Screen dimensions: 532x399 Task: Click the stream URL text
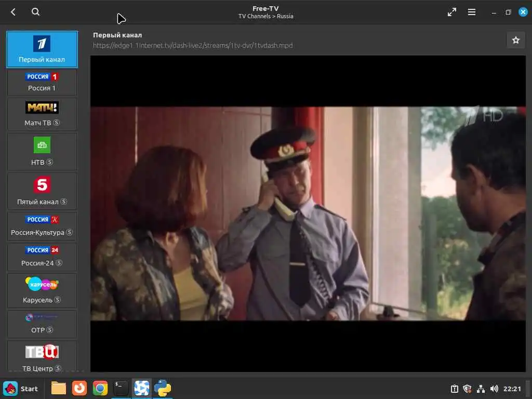click(193, 46)
